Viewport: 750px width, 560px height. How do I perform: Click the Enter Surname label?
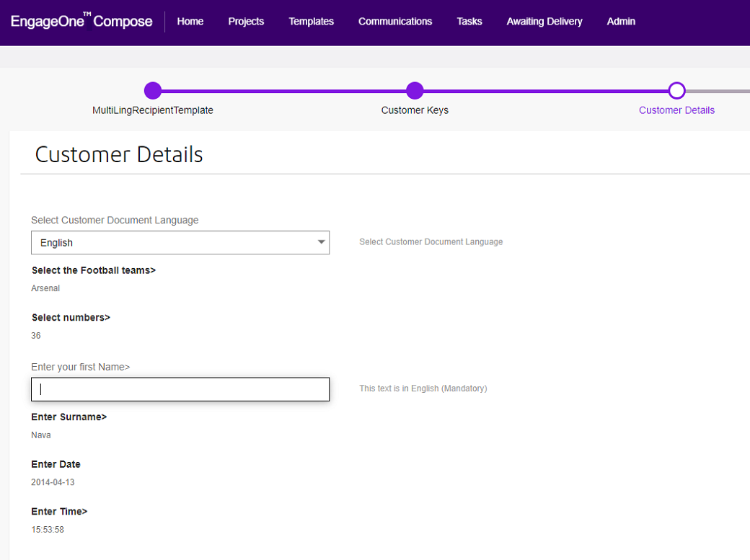(69, 417)
